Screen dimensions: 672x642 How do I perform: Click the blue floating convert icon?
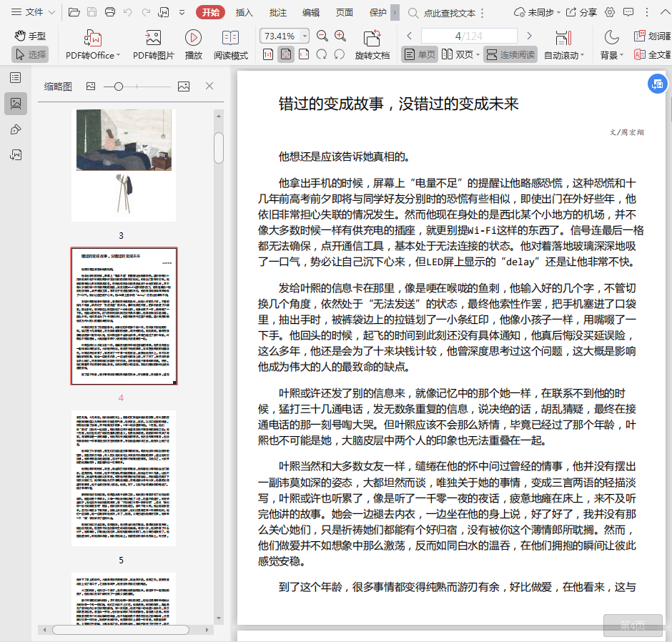657,84
